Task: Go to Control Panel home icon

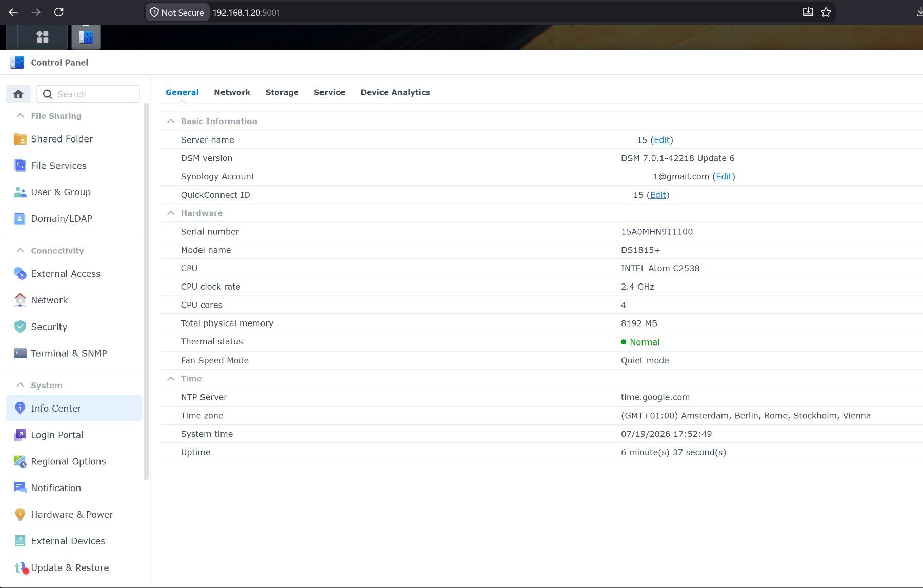Action: pos(18,94)
